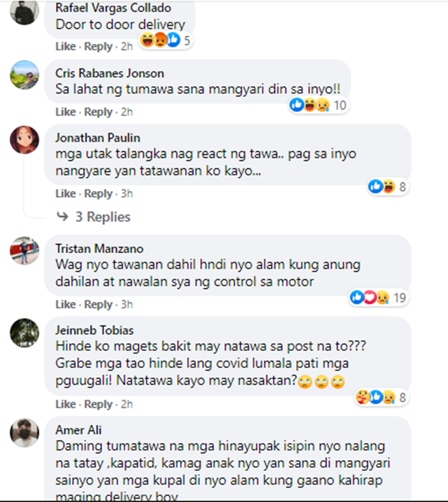This screenshot has width=448, height=502.
Task: Click Jeinneb Tobias's profile picture
Action: (24, 332)
